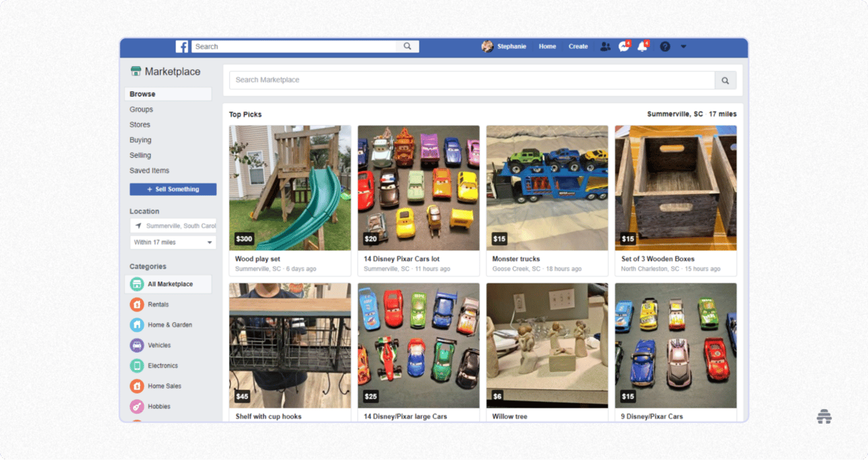This screenshot has width=868, height=460.
Task: Expand the account menu arrow in the top bar
Action: 683,46
